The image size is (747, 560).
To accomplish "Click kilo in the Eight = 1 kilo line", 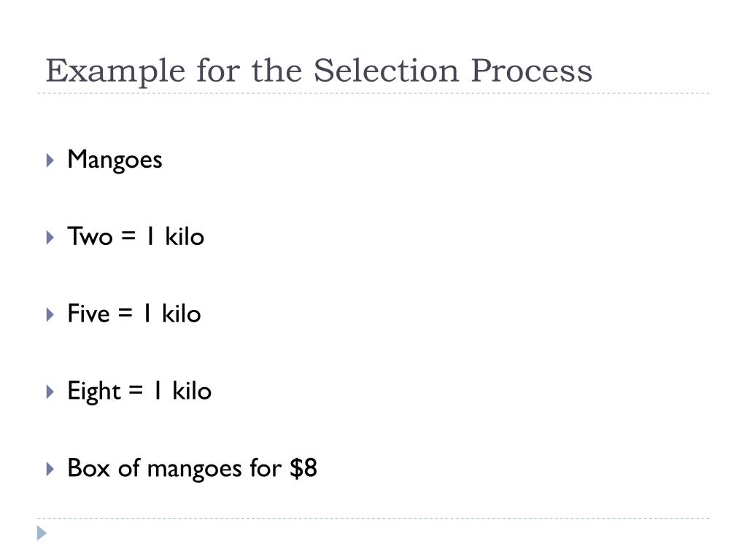I will [x=192, y=391].
